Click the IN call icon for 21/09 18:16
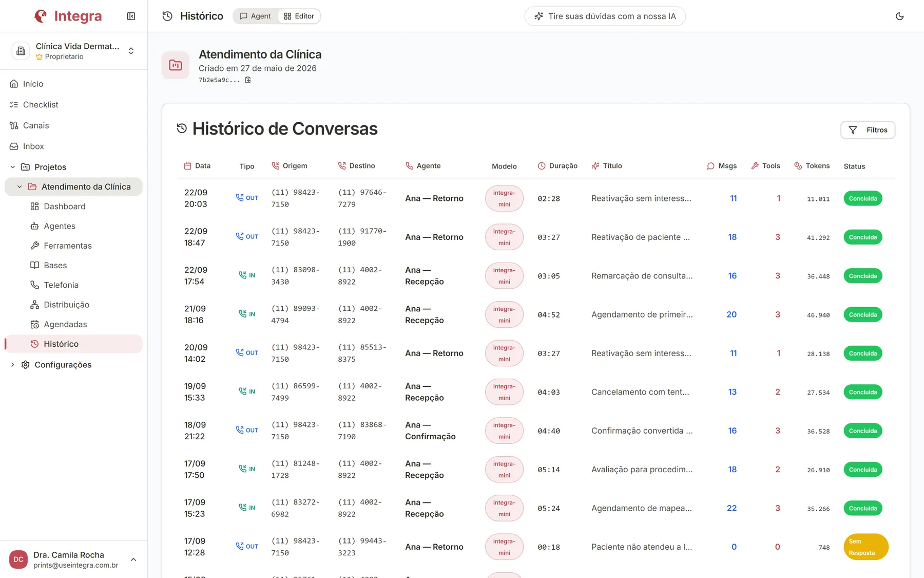The height and width of the screenshot is (578, 924). tap(246, 314)
